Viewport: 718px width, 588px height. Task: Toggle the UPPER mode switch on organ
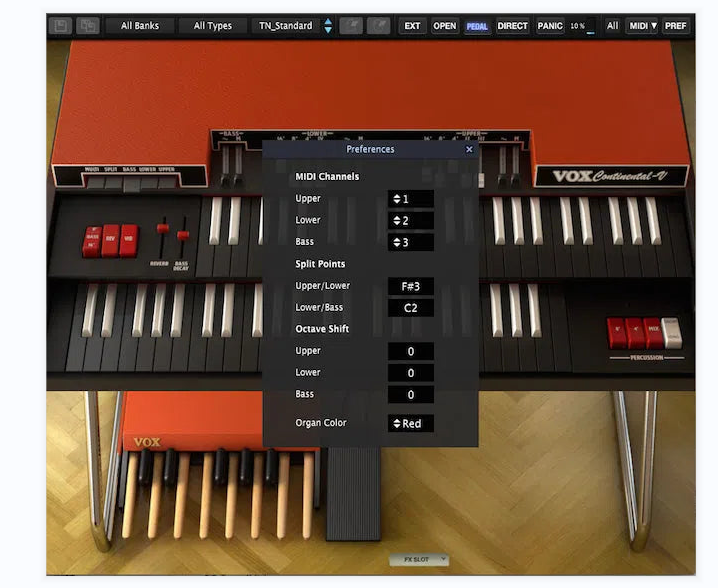click(167, 183)
